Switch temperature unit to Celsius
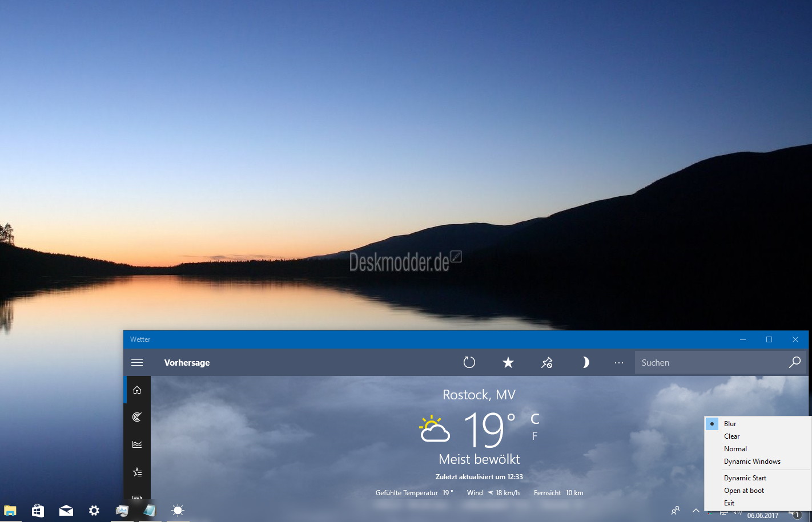 point(535,419)
